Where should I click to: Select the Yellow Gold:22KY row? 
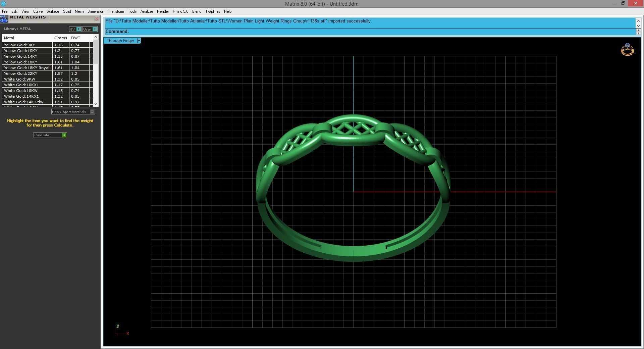pyautogui.click(x=48, y=73)
